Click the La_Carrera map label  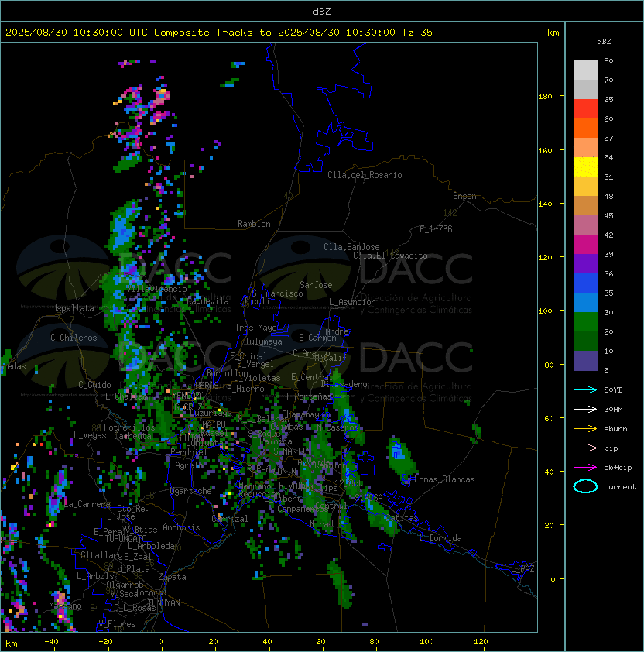[87, 504]
